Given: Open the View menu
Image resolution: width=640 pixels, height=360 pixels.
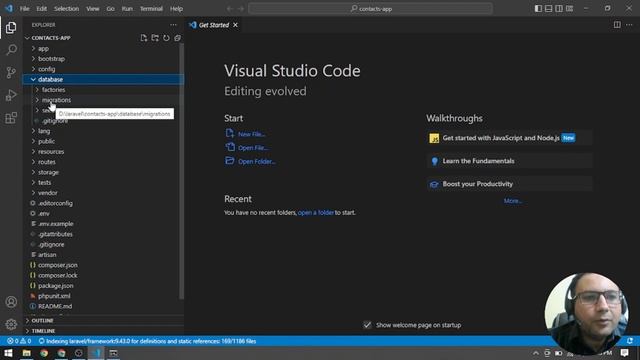Looking at the screenshot, I should 93,9.
